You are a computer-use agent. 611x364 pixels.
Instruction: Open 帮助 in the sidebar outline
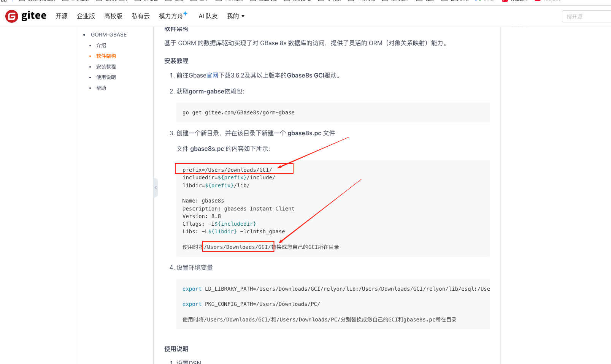coord(101,88)
